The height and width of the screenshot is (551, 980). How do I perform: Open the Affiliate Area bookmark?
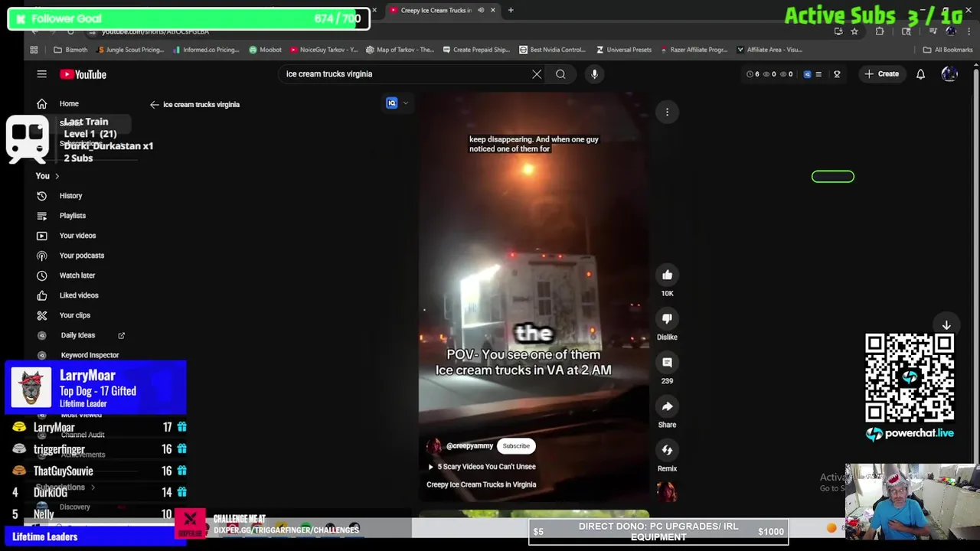point(769,50)
